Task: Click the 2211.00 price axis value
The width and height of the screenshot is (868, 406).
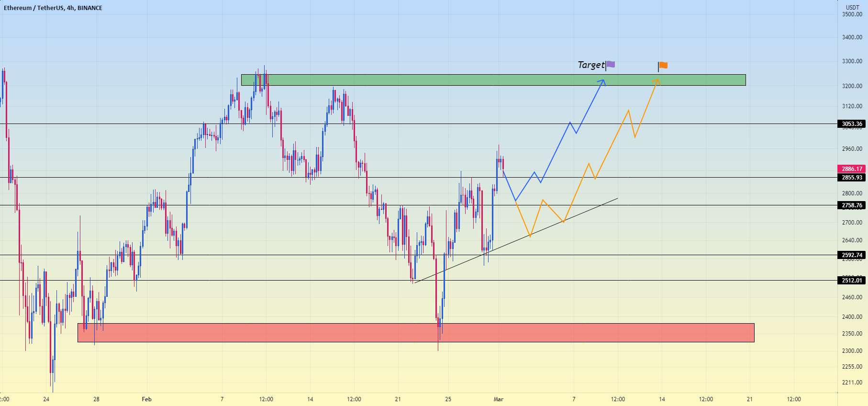Action: (852, 383)
